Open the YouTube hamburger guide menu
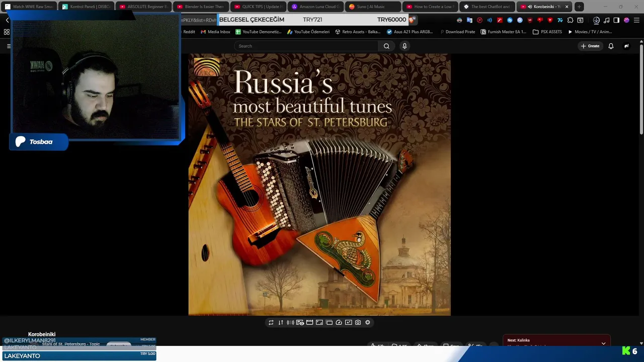The image size is (644, 362). pos(9,46)
